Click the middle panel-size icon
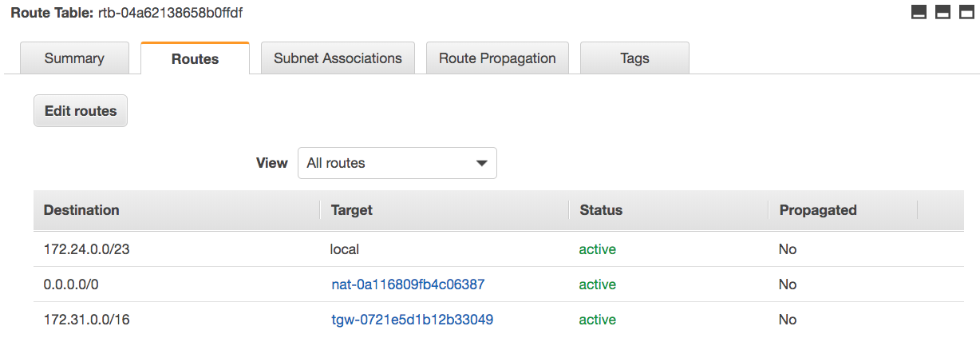This screenshot has height=342, width=980. coord(942,12)
